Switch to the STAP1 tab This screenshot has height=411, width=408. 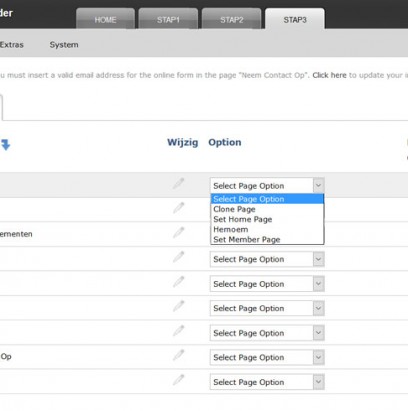168,19
